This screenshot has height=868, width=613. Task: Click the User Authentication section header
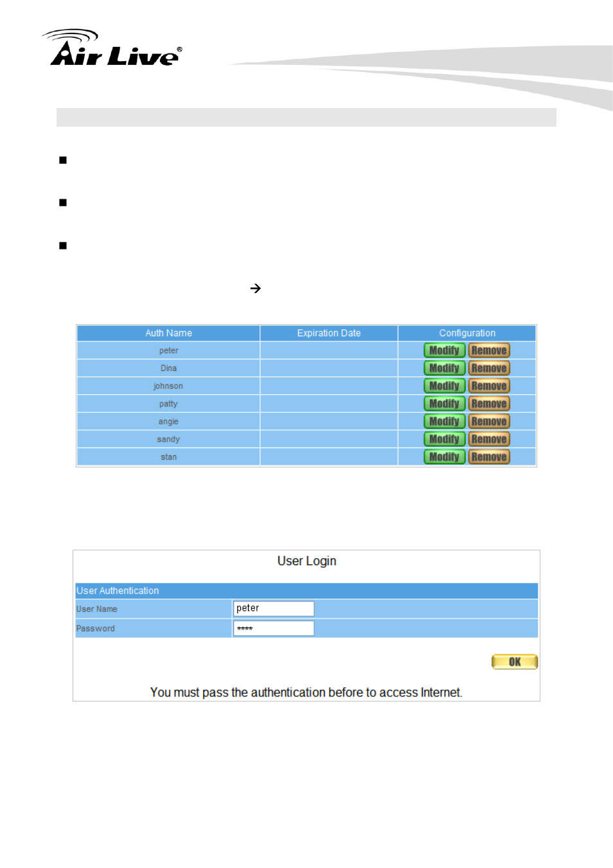click(x=306, y=591)
